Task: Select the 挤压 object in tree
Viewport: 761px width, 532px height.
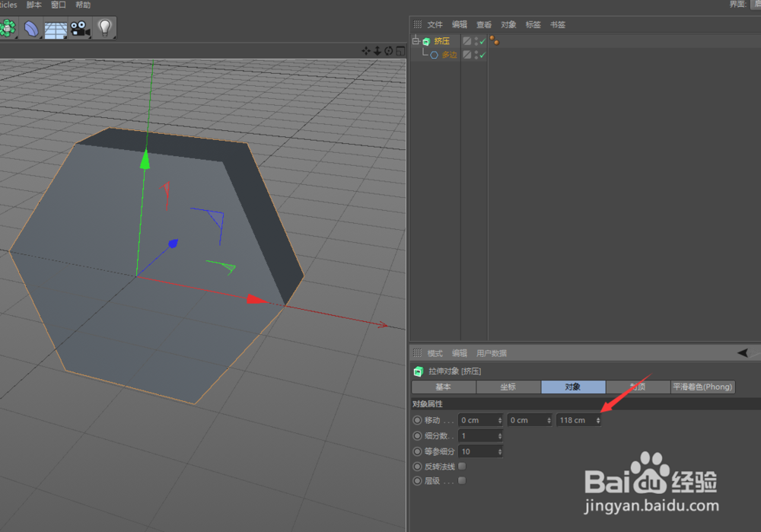Action: pyautogui.click(x=441, y=41)
